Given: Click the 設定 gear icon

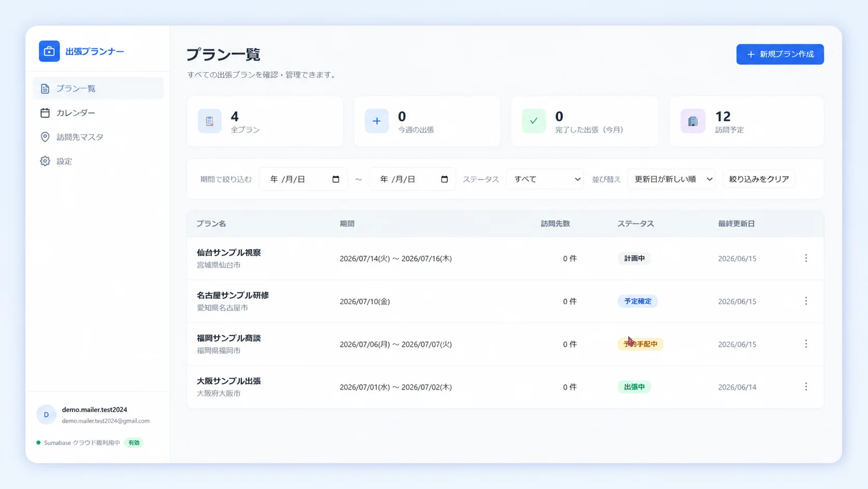Looking at the screenshot, I should pos(45,161).
